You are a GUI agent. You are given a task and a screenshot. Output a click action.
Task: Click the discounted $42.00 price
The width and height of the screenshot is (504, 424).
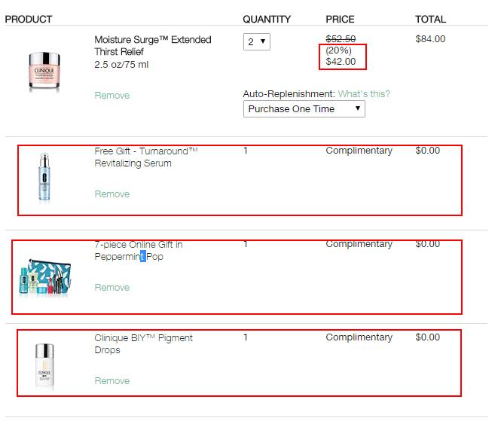(341, 61)
